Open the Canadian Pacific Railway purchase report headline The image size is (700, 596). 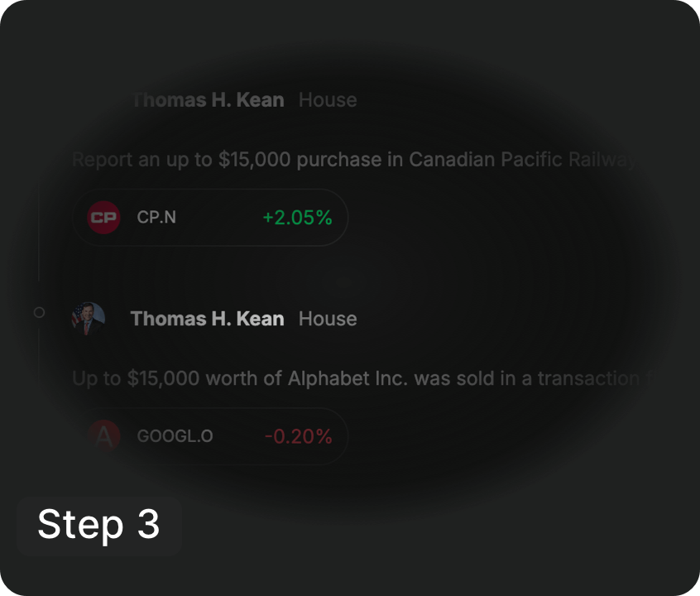coord(348,159)
